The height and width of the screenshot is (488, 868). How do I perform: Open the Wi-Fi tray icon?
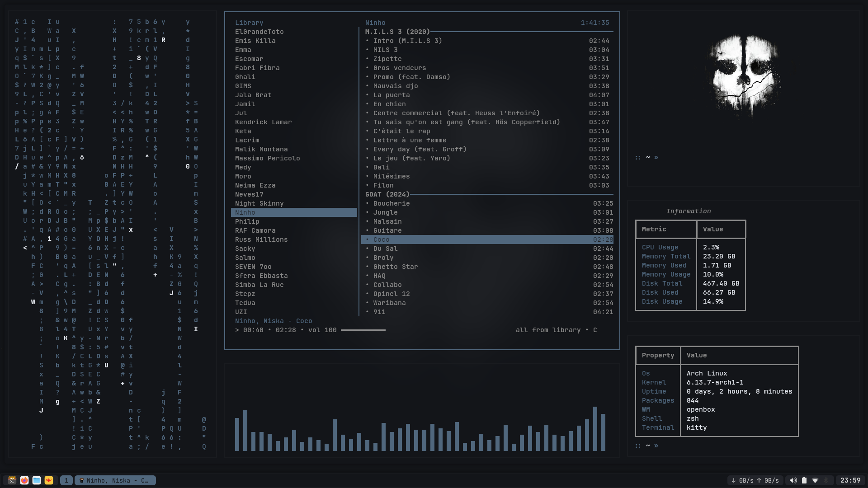tap(815, 480)
